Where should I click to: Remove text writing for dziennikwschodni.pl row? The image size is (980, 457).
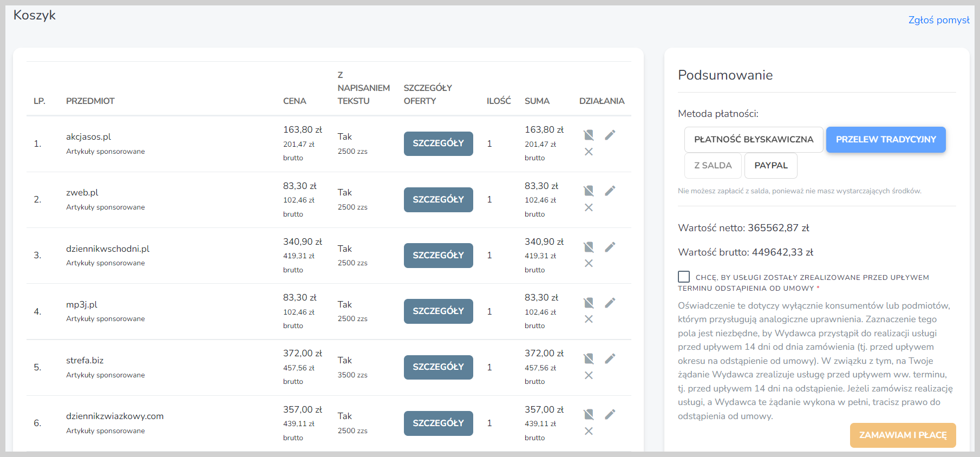[x=589, y=247]
